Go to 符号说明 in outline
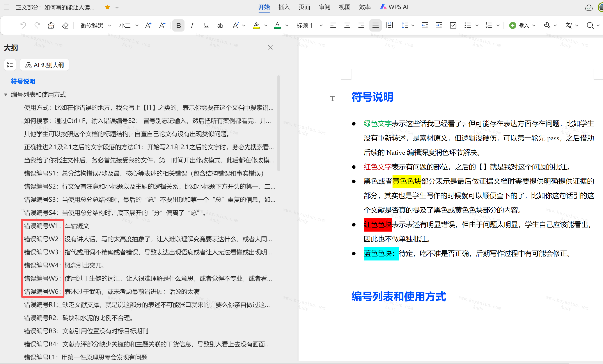603x364 pixels. [23, 81]
